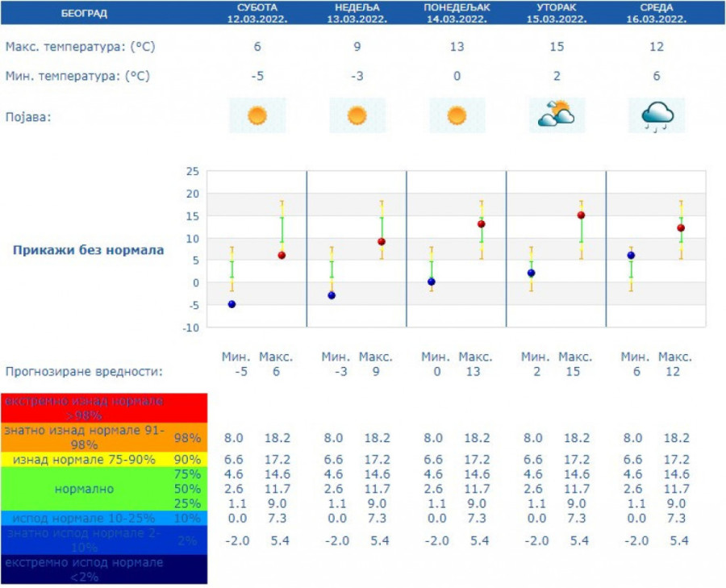Click the sunny weather icon for Sunday
This screenshot has width=726, height=588.
click(357, 115)
